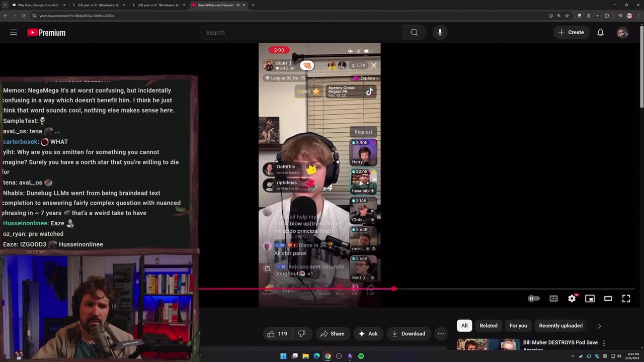Dislike the video with thumbs down
The width and height of the screenshot is (644, 362).
tap(302, 334)
